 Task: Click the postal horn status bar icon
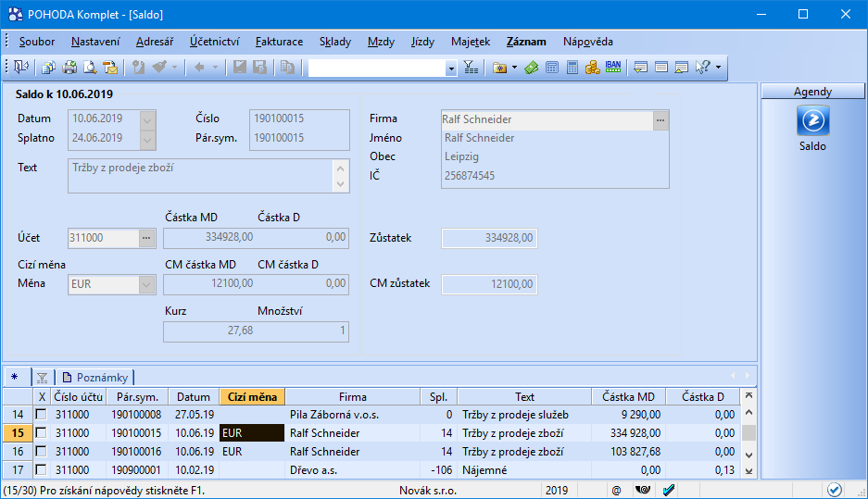[643, 490]
